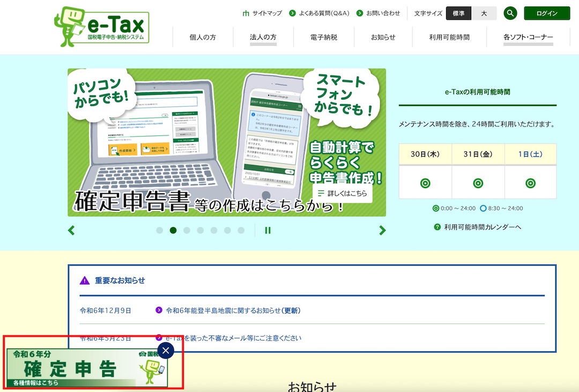Open the 個人の方 menu
Image resolution: width=579 pixels, height=392 pixels.
point(203,37)
